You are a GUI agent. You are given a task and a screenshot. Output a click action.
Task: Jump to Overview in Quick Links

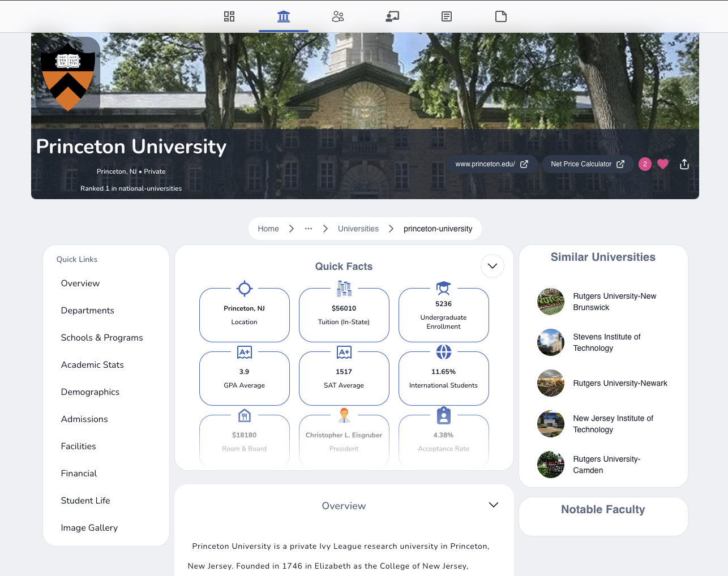coord(80,283)
